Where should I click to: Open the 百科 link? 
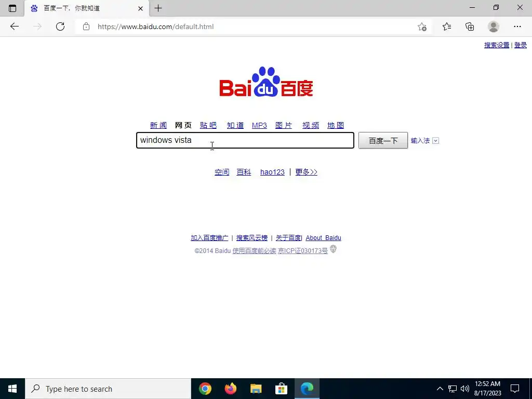coord(244,172)
